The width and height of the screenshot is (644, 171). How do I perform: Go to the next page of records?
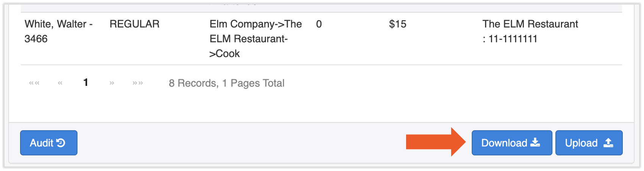[x=112, y=83]
